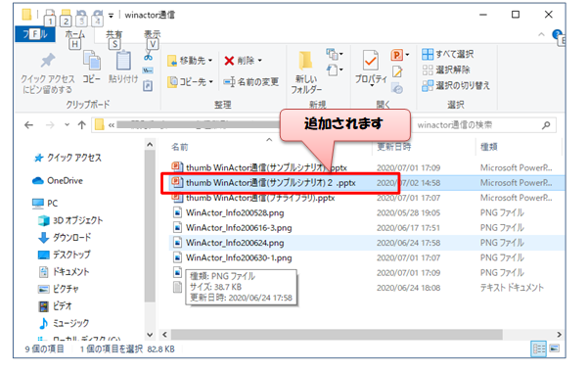Open the New item dropdown icon

(x=335, y=55)
